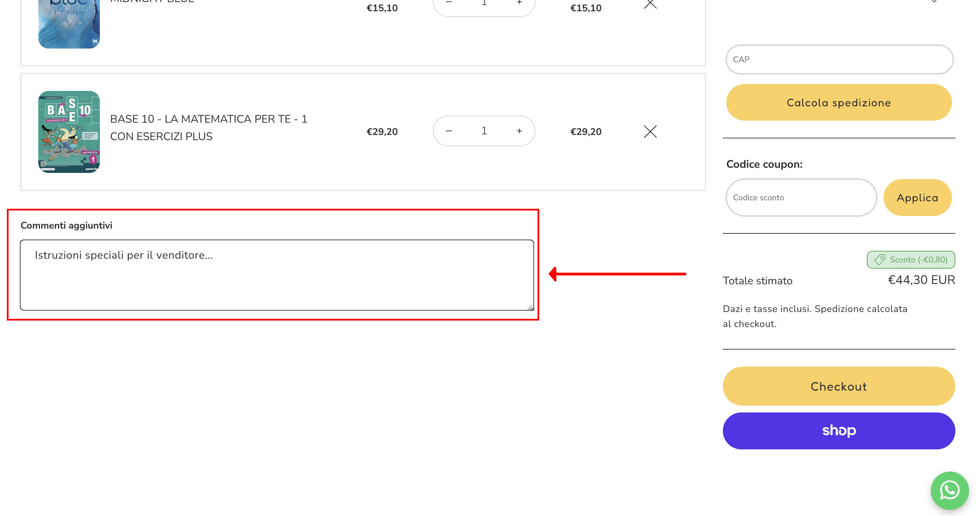
Task: Click Dazi e tasse inclusi note
Action: click(x=815, y=316)
